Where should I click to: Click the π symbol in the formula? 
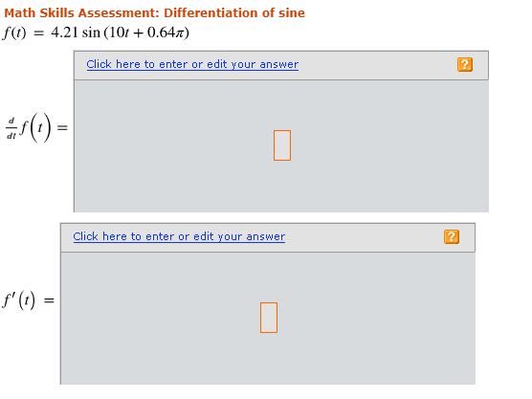tap(180, 33)
